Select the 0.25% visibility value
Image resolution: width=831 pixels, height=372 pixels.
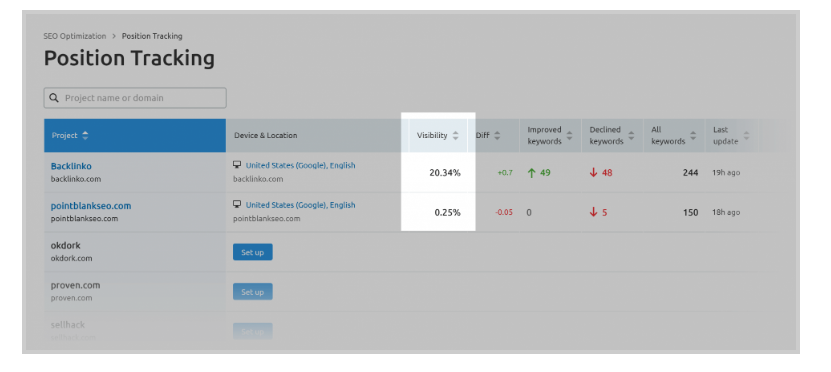coord(447,212)
